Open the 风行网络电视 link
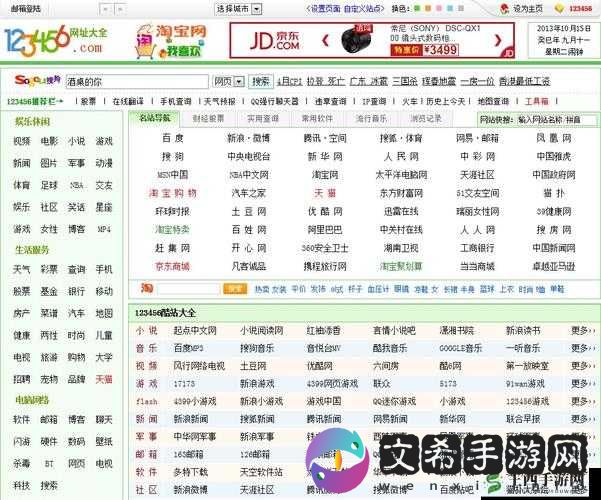This screenshot has height=500, width=601. point(199,365)
